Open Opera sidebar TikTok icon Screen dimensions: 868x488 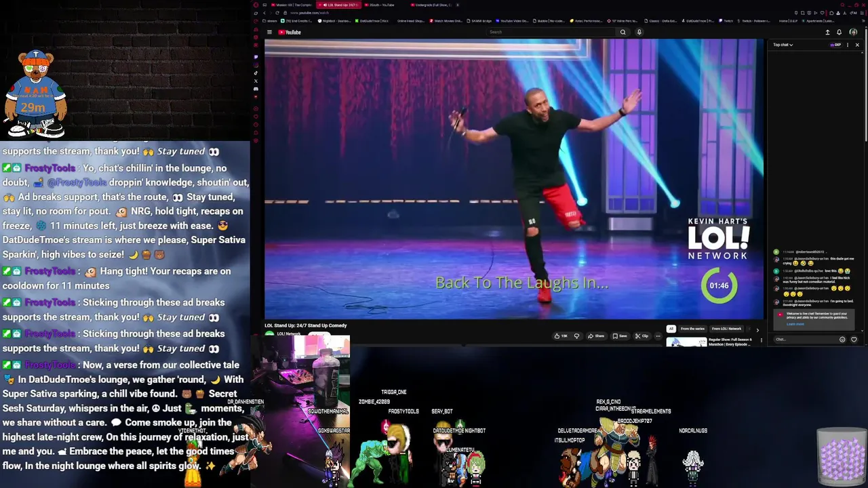click(x=256, y=73)
